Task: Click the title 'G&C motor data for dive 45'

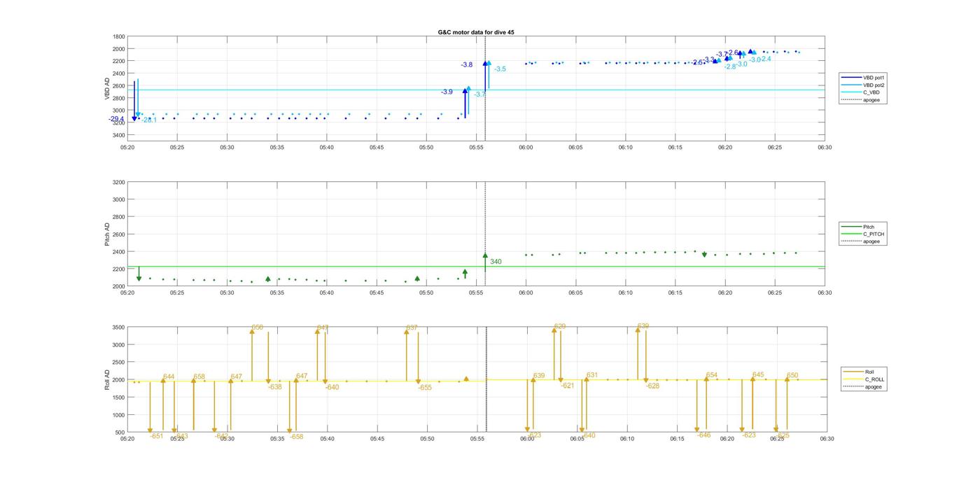Action: pyautogui.click(x=475, y=32)
